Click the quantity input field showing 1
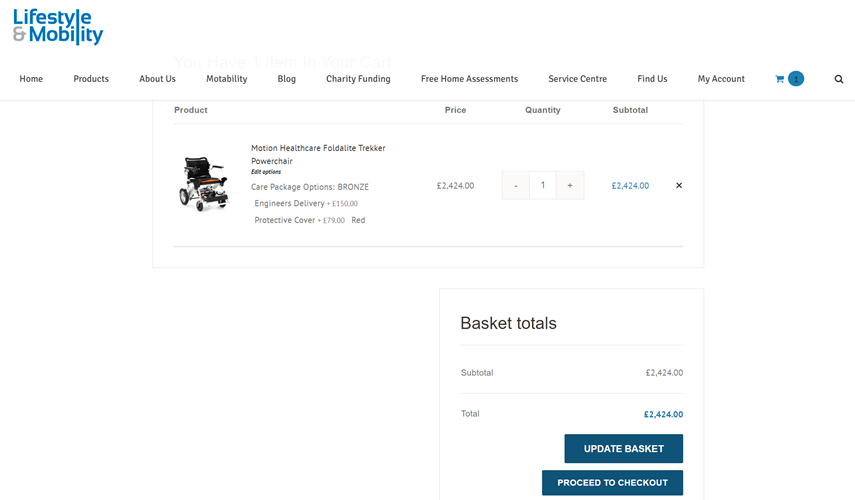This screenshot has width=855, height=500. point(543,185)
